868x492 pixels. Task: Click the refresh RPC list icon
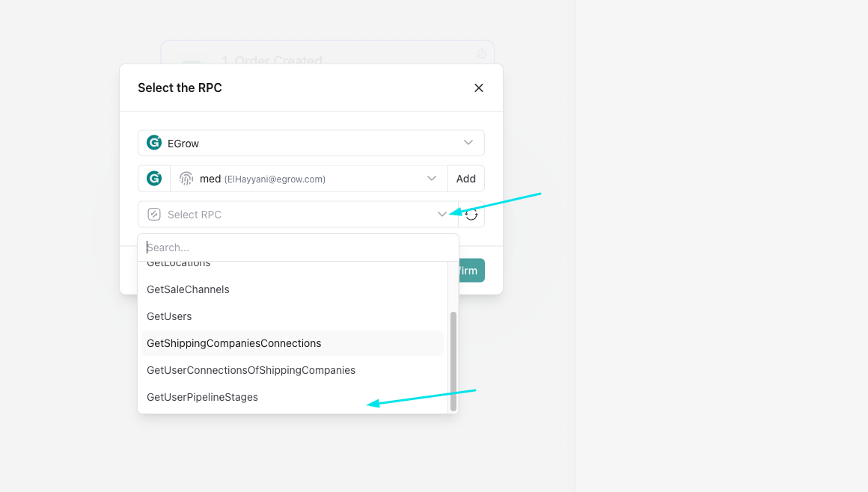(x=471, y=215)
